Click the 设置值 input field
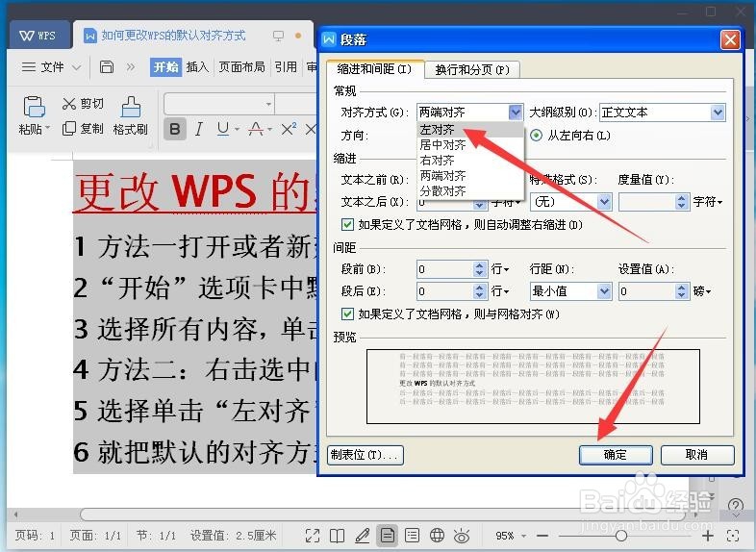 (x=646, y=291)
